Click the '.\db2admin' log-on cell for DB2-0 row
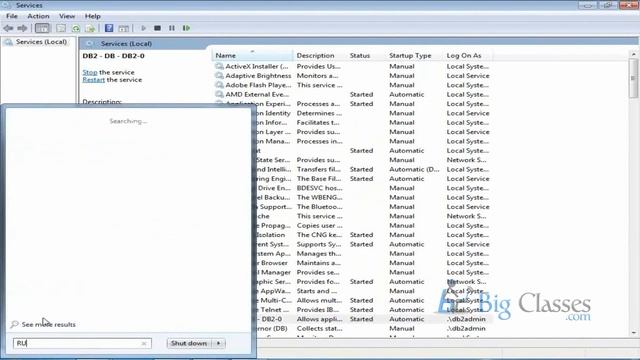This screenshot has height=360, width=640. click(466, 319)
